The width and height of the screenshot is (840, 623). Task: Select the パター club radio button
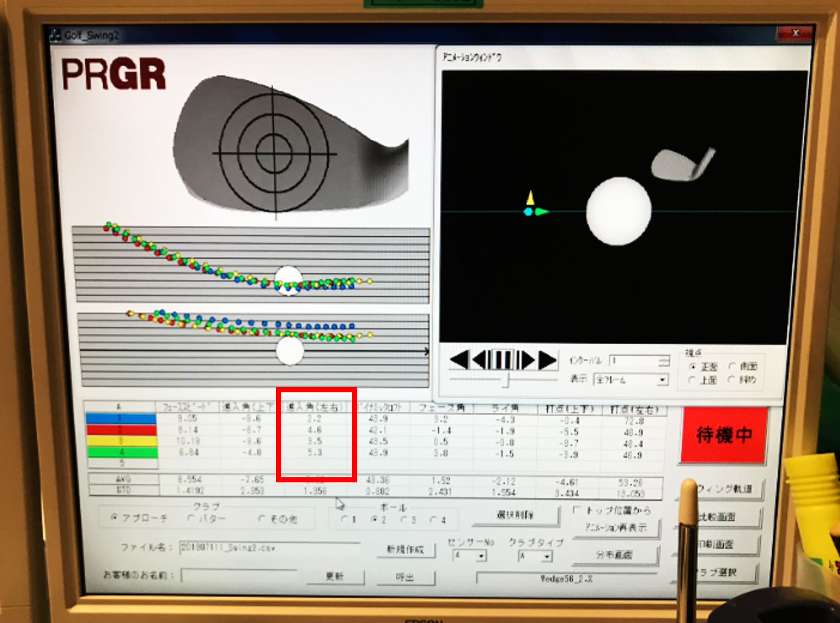coord(191,518)
